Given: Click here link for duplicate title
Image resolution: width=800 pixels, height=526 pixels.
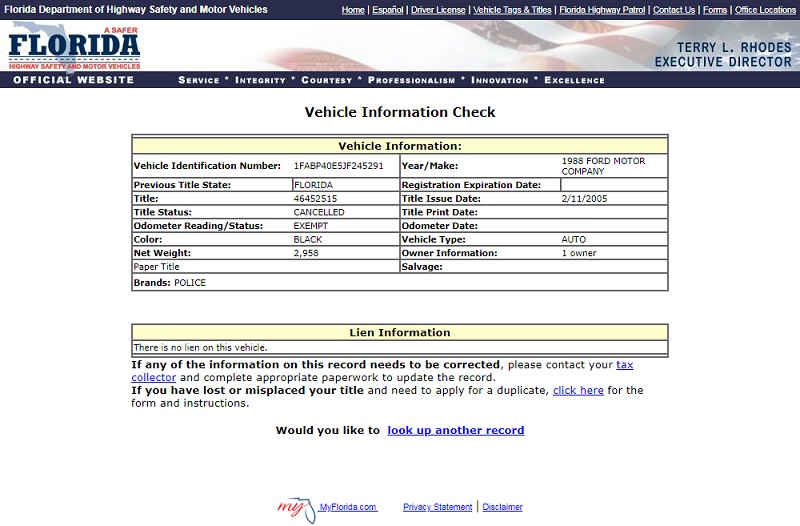Looking at the screenshot, I should coord(578,390).
